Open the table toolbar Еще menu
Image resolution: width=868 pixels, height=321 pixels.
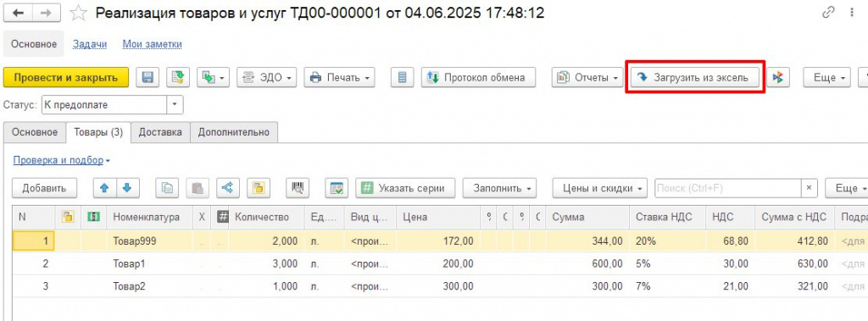click(847, 188)
